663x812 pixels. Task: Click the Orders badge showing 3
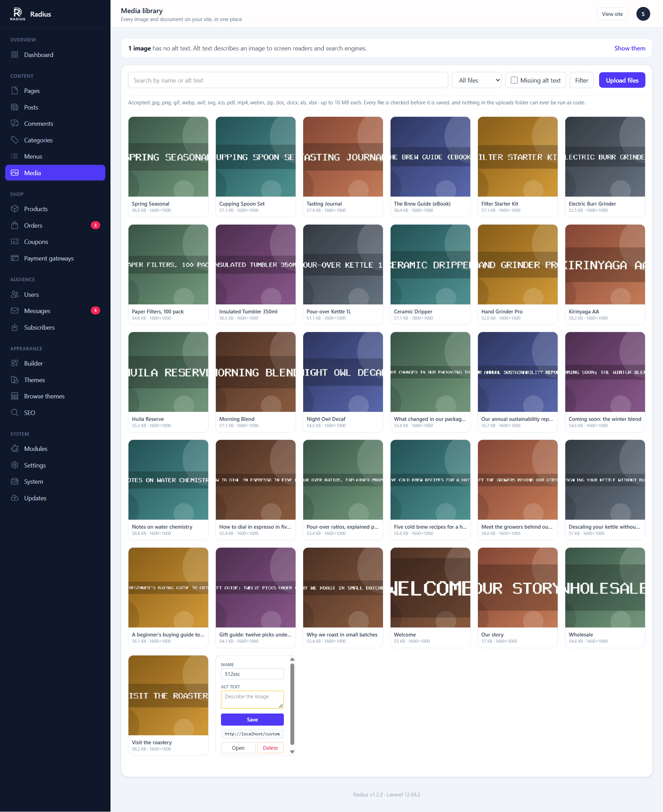95,225
